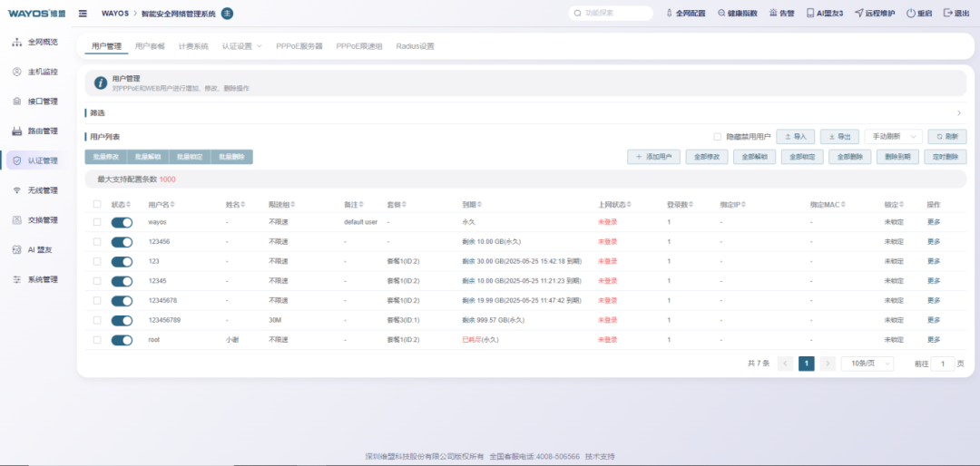Click the 批量修改 button
Viewport: 980px width, 466px height.
tap(105, 157)
